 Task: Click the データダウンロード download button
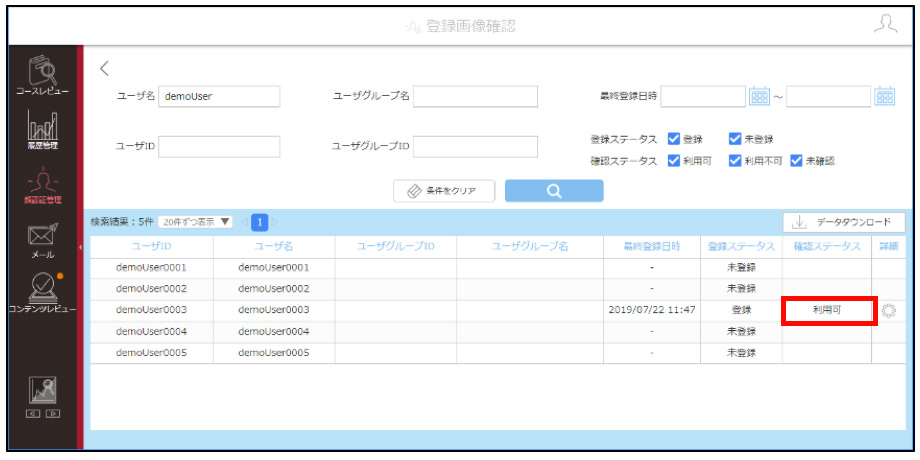pos(844,222)
